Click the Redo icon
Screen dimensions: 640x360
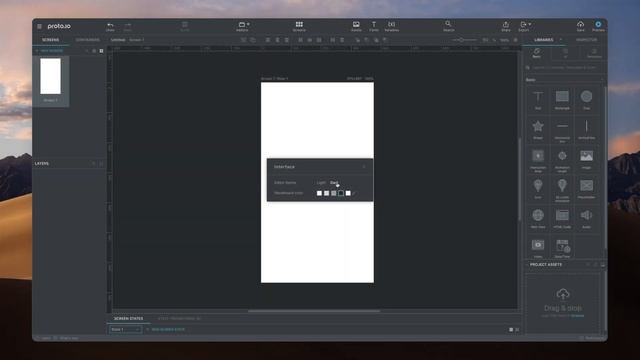coord(128,27)
